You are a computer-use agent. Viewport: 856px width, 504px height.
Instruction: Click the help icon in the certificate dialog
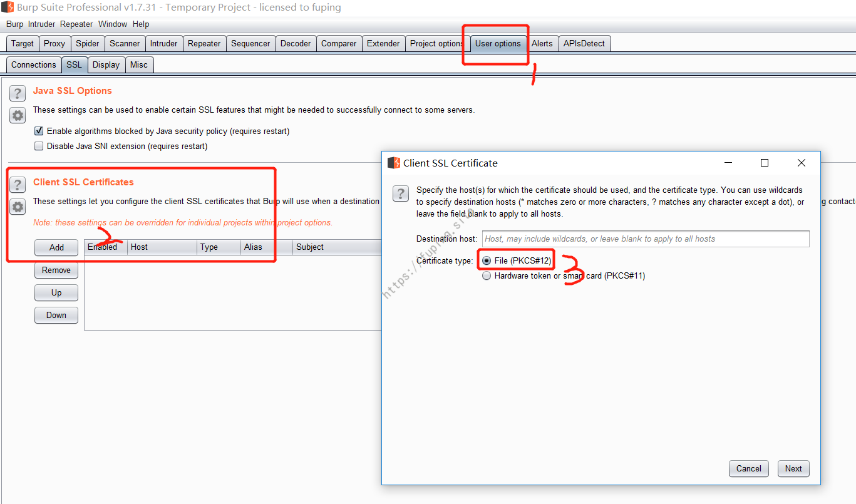[401, 193]
